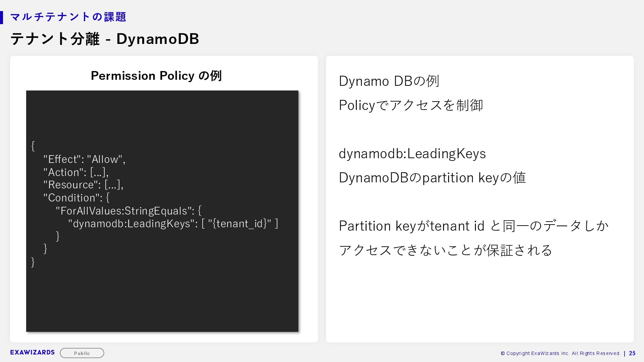
Task: Click the "Action": [...] code line
Action: point(76,172)
